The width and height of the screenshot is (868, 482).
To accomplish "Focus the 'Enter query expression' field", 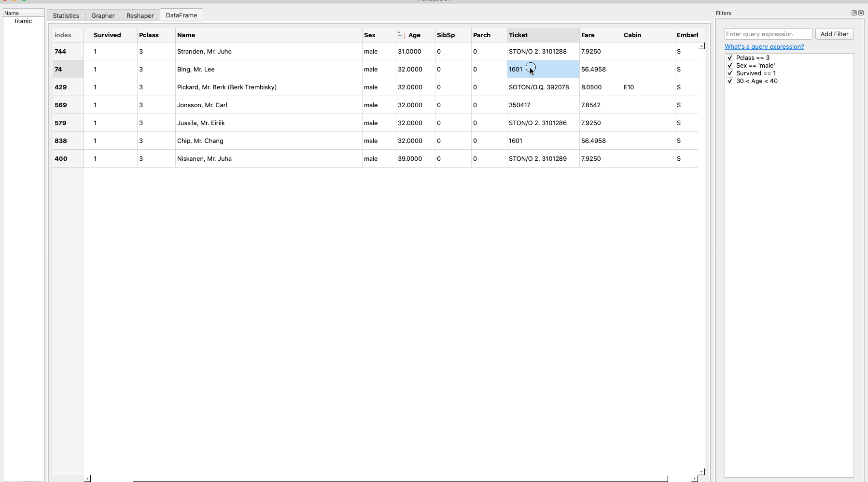I will [769, 34].
